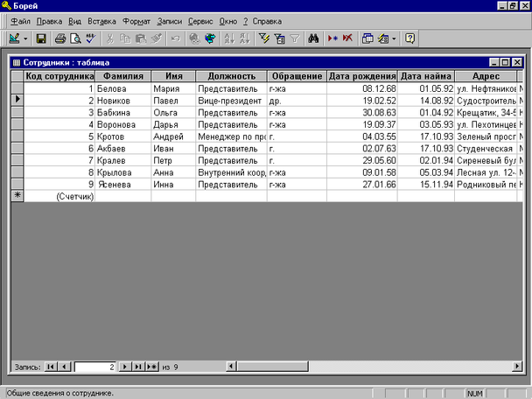532x399 pixels.
Task: Click the Web Toolbar globe icon
Action: click(x=210, y=38)
